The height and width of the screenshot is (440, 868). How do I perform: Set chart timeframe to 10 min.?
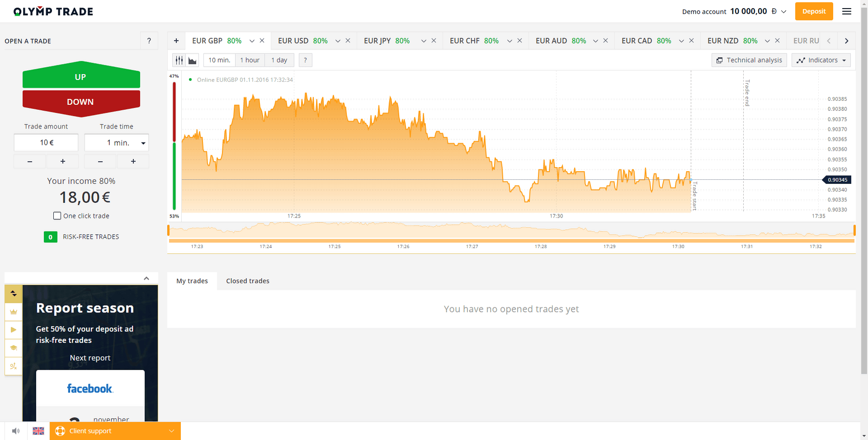(x=219, y=60)
